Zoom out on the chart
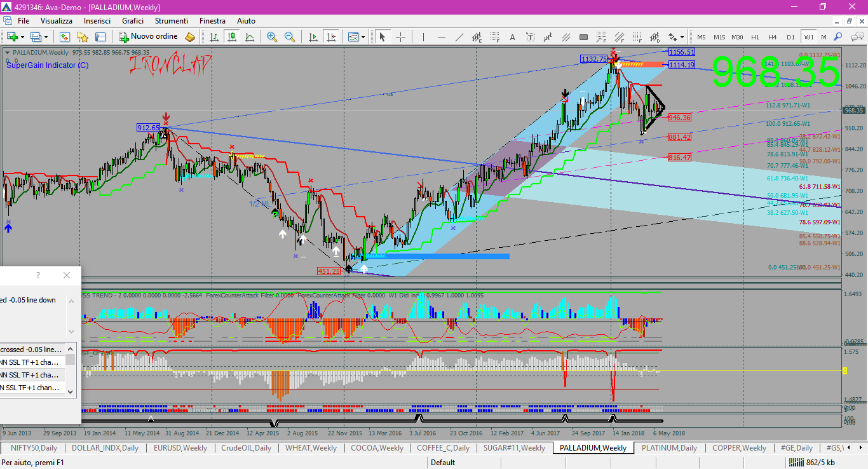The image size is (868, 469). (290, 37)
